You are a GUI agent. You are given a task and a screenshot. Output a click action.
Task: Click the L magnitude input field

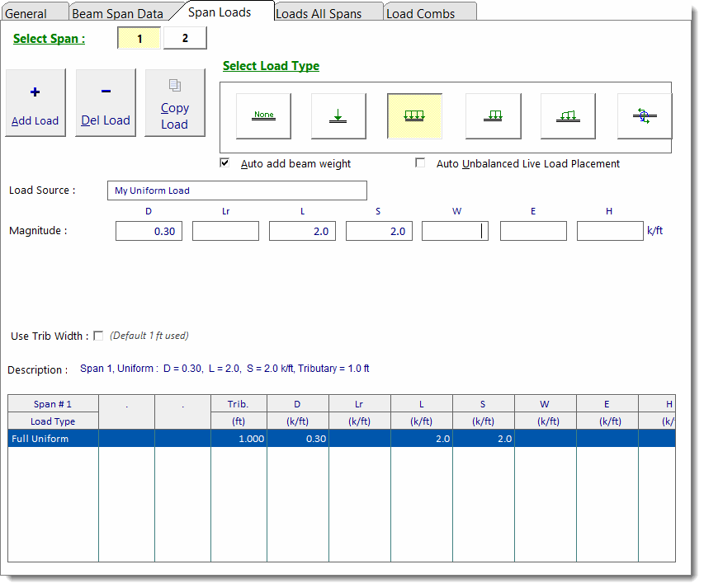pos(303,231)
